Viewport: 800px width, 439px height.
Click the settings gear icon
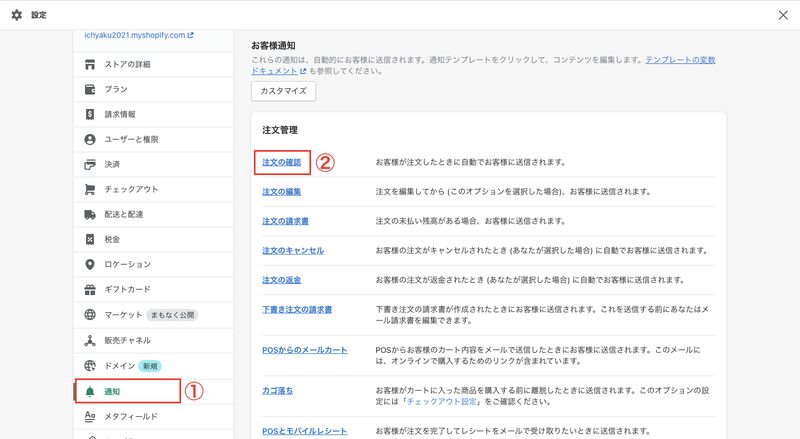(x=16, y=15)
